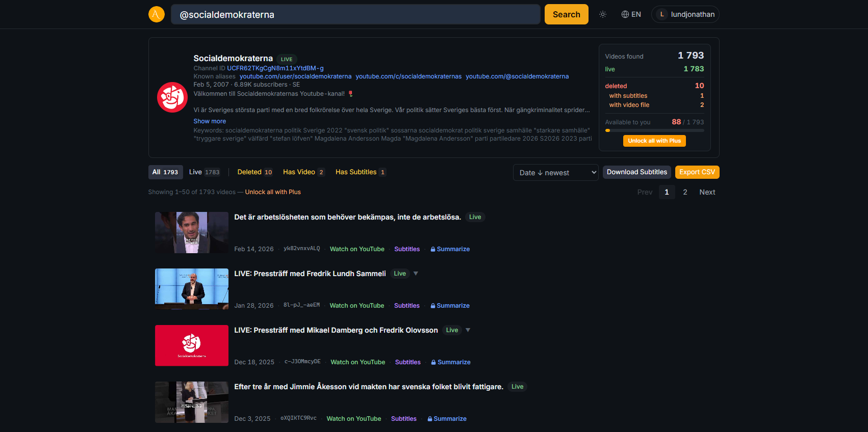
Task: Expand the Mikael Damberg video details arrow
Action: 468,330
